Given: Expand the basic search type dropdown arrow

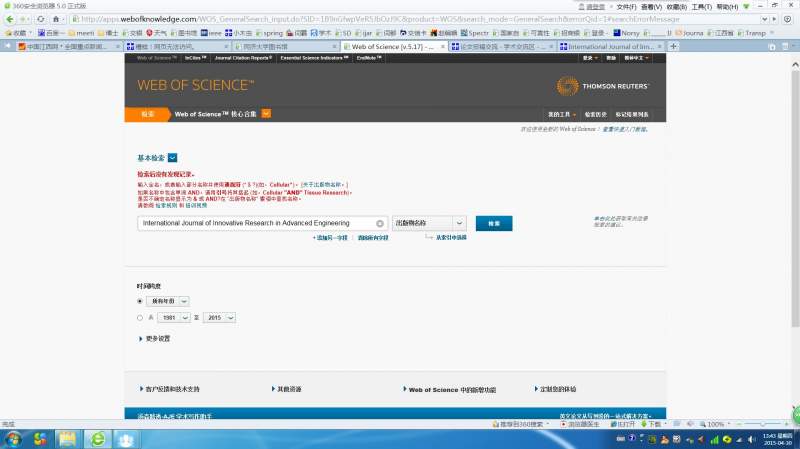Looking at the screenshot, I should (x=172, y=158).
